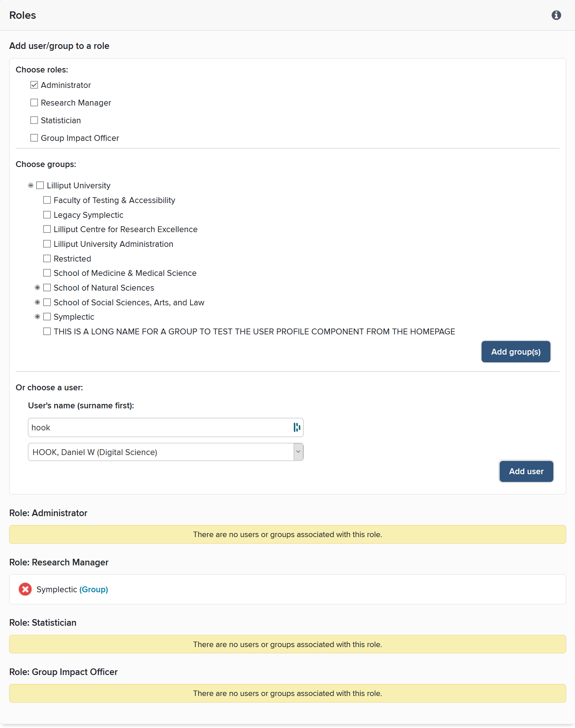The height and width of the screenshot is (728, 575).
Task: Check Faculty of Testing & Accessibility group
Action: 47,200
